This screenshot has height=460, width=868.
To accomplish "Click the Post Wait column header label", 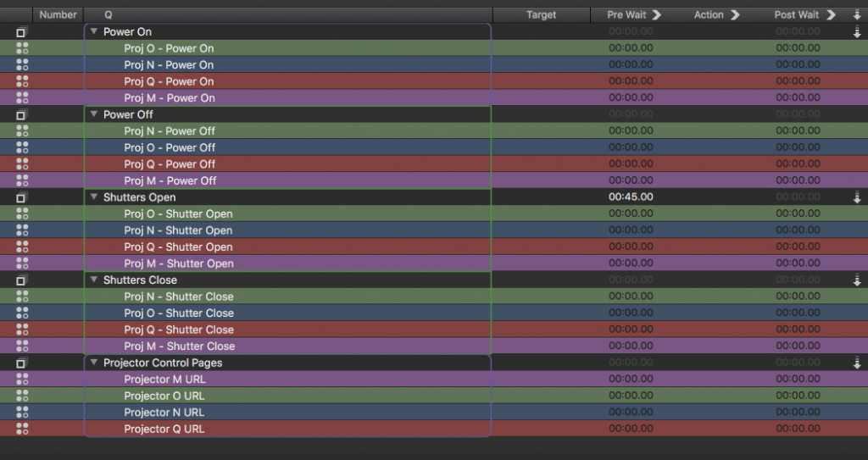I will (x=797, y=15).
